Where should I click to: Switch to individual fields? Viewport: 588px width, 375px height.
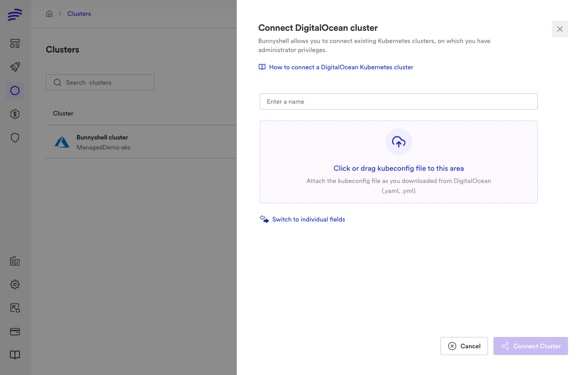(302, 219)
